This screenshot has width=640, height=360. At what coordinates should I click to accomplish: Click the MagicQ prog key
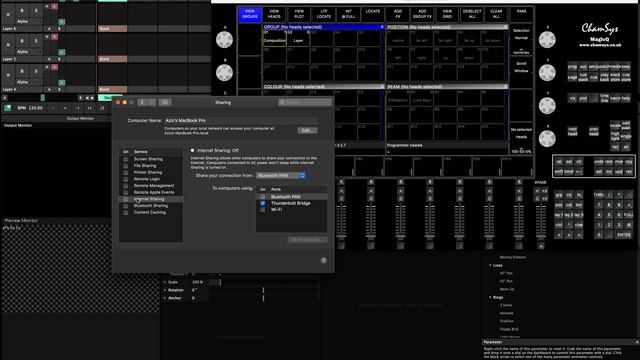(572, 67)
